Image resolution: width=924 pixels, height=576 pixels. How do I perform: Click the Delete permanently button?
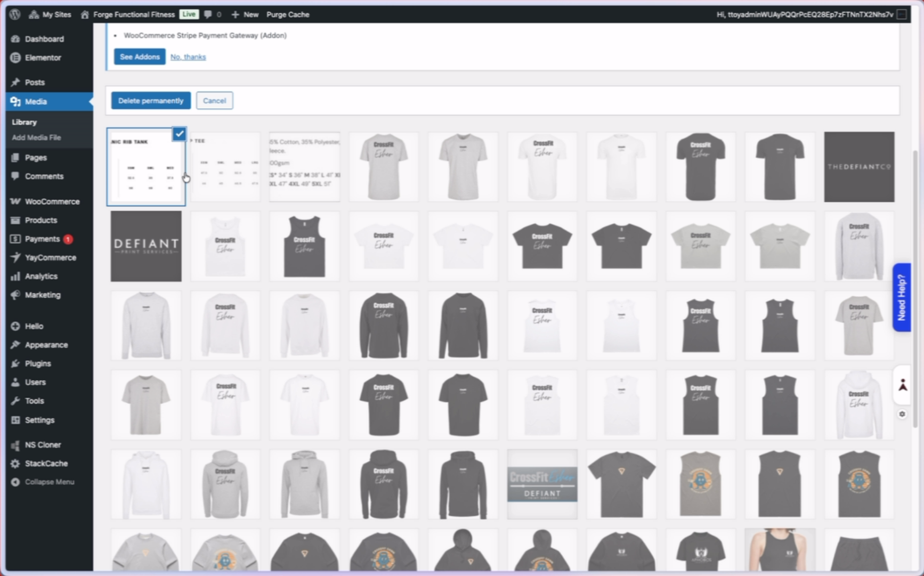(151, 101)
